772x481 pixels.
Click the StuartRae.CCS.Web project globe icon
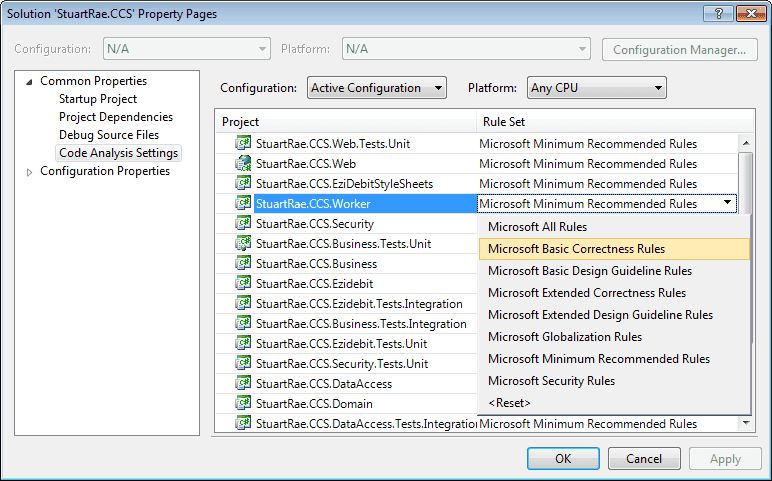point(242,164)
